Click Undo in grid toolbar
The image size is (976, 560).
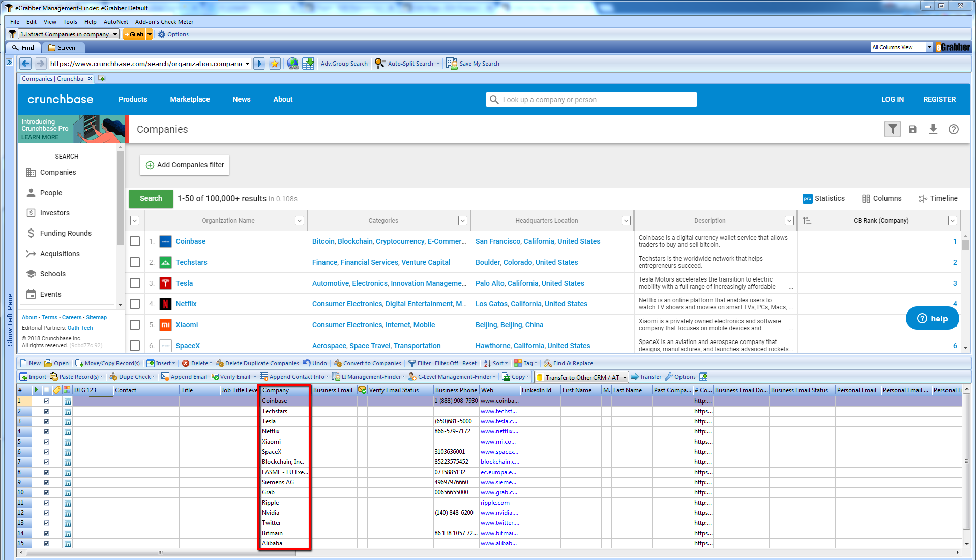315,363
